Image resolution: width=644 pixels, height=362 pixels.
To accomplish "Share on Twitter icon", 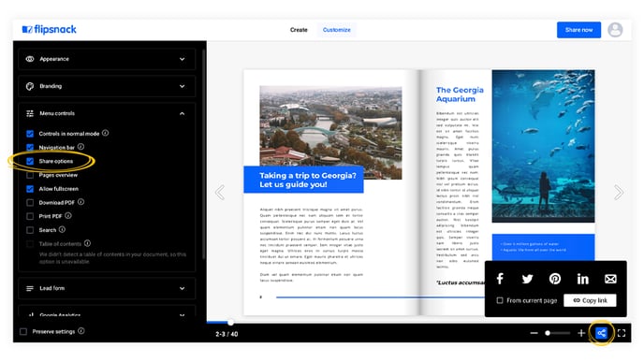I will (527, 279).
